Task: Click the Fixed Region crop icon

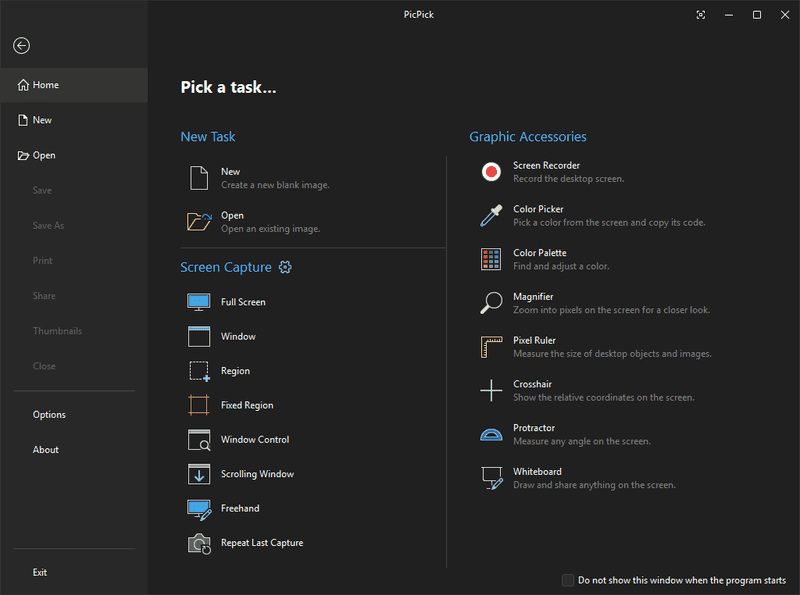Action: coord(199,406)
